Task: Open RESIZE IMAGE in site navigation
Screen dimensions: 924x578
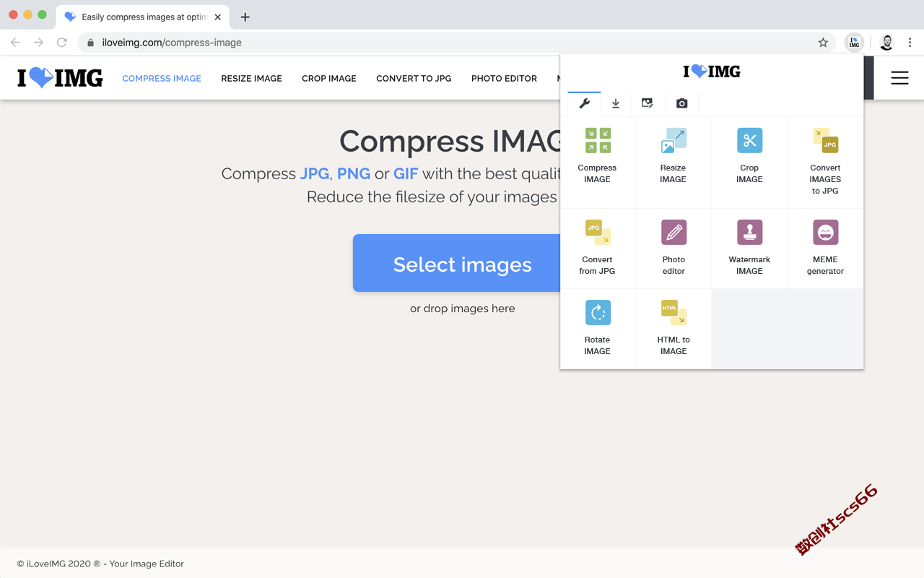Action: [x=251, y=78]
